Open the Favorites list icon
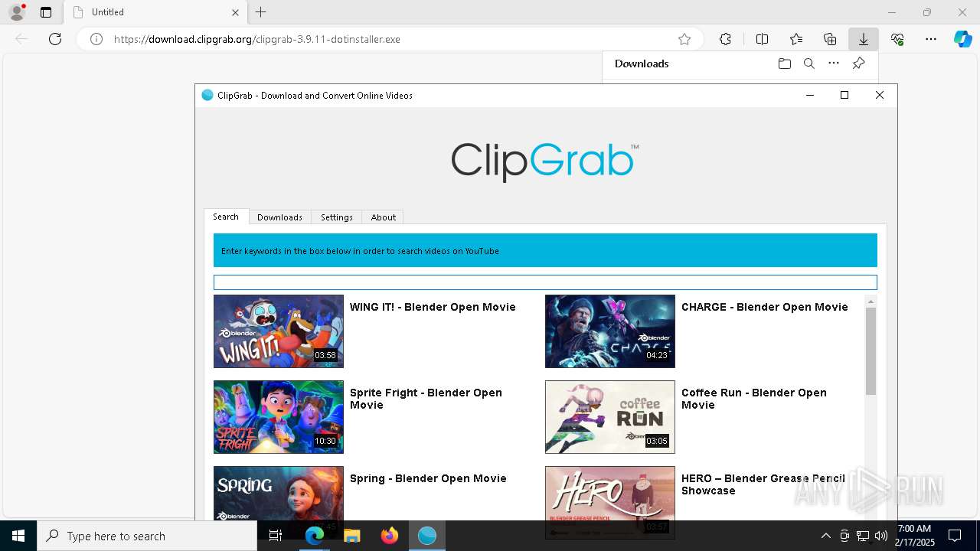This screenshot has height=551, width=980. click(796, 39)
